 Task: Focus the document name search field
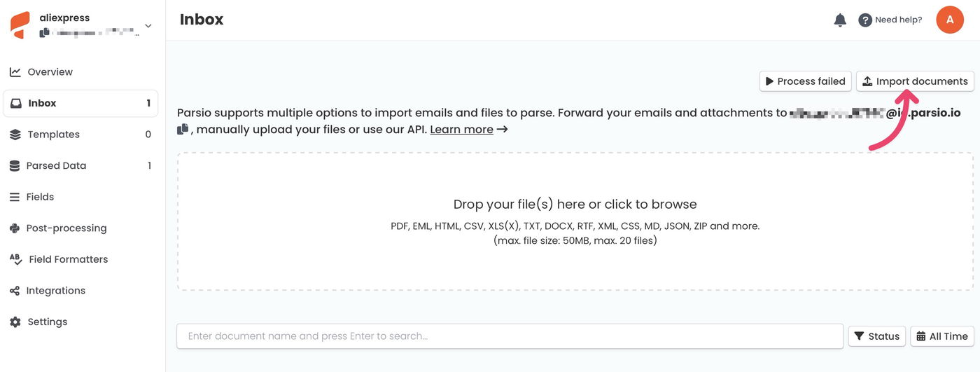tap(510, 336)
